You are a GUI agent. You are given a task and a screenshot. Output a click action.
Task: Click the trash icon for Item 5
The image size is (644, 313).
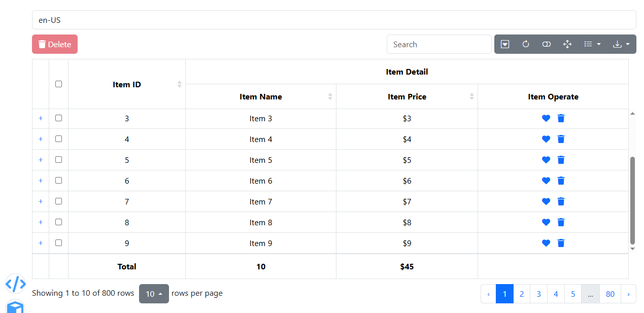tap(561, 160)
